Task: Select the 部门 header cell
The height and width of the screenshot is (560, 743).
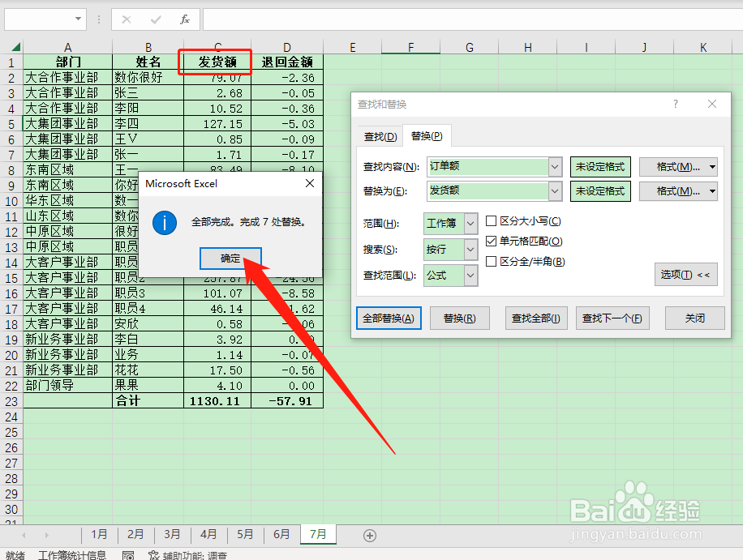Action: point(68,62)
